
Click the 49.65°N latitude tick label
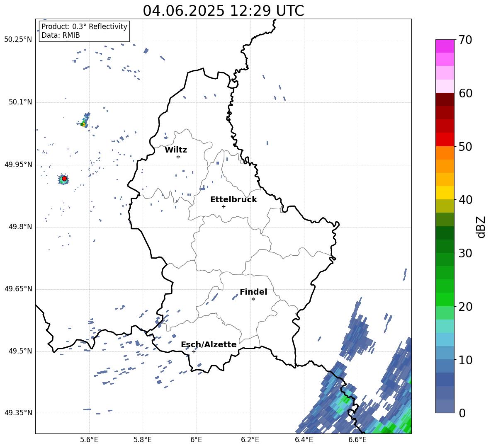(18, 289)
